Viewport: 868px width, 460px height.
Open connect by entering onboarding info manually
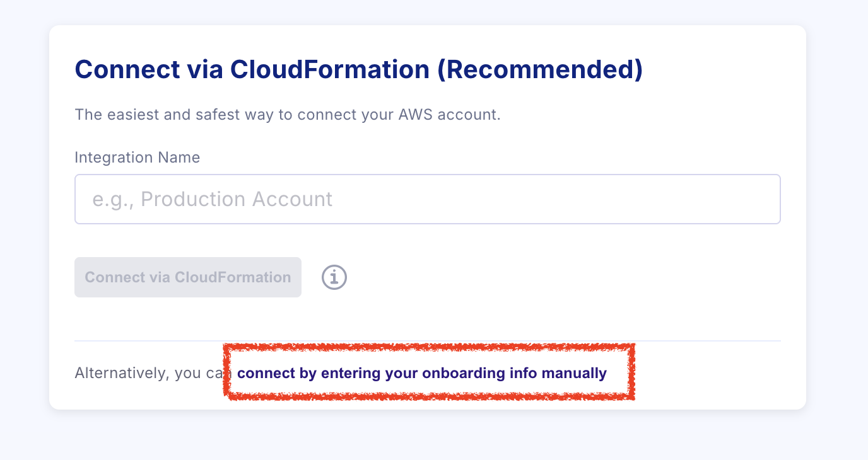(x=421, y=372)
